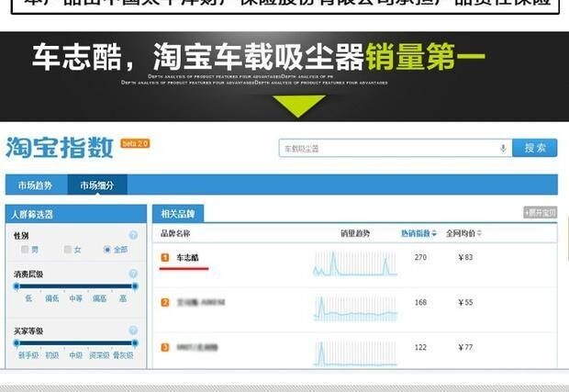The height and width of the screenshot is (392, 569).
Task: Click the rank 1 orange badge
Action: (165, 257)
